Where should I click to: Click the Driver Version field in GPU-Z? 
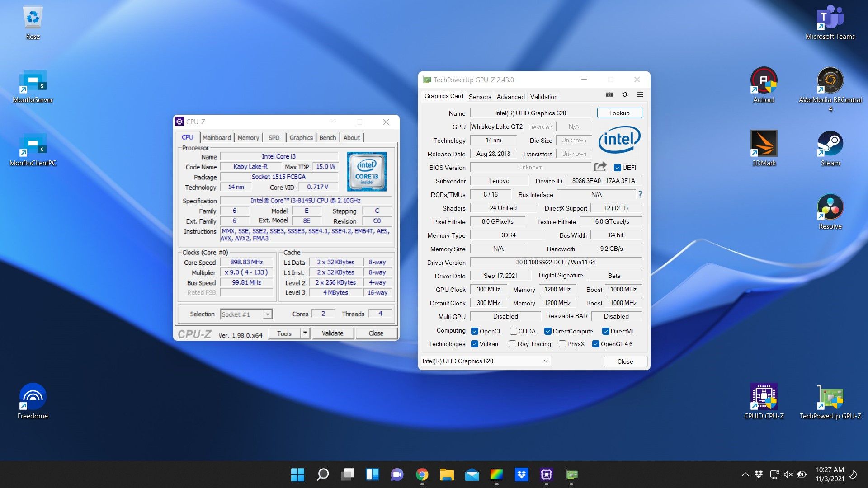(x=556, y=262)
